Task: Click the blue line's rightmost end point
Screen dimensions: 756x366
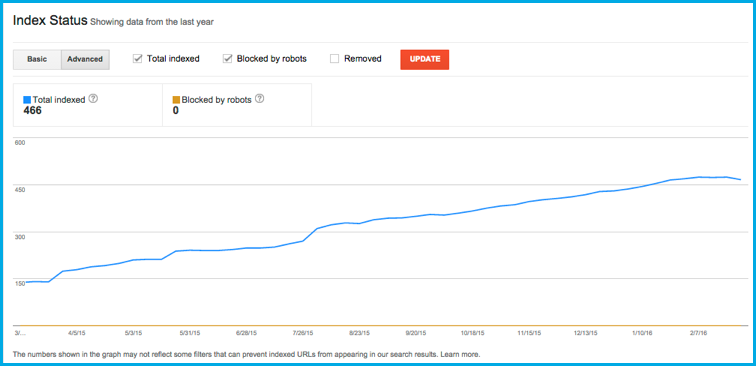Action: (x=741, y=179)
